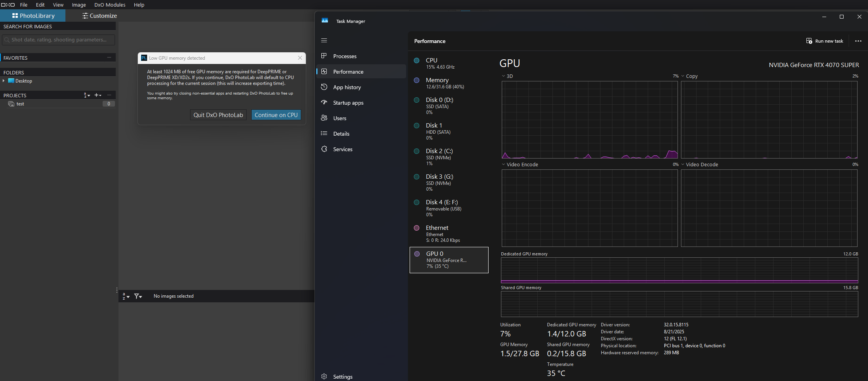This screenshot has width=868, height=381.
Task: Select the Performance page in Task Manager
Action: [361, 72]
